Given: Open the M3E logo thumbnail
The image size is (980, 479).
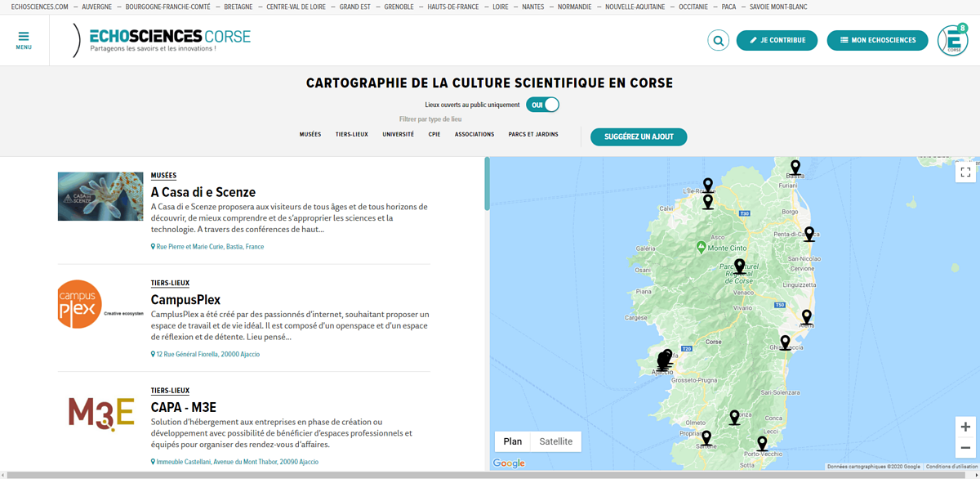Looking at the screenshot, I should (100, 412).
